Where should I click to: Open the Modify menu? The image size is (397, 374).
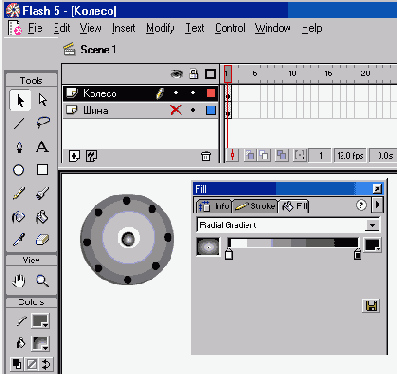coord(160,28)
